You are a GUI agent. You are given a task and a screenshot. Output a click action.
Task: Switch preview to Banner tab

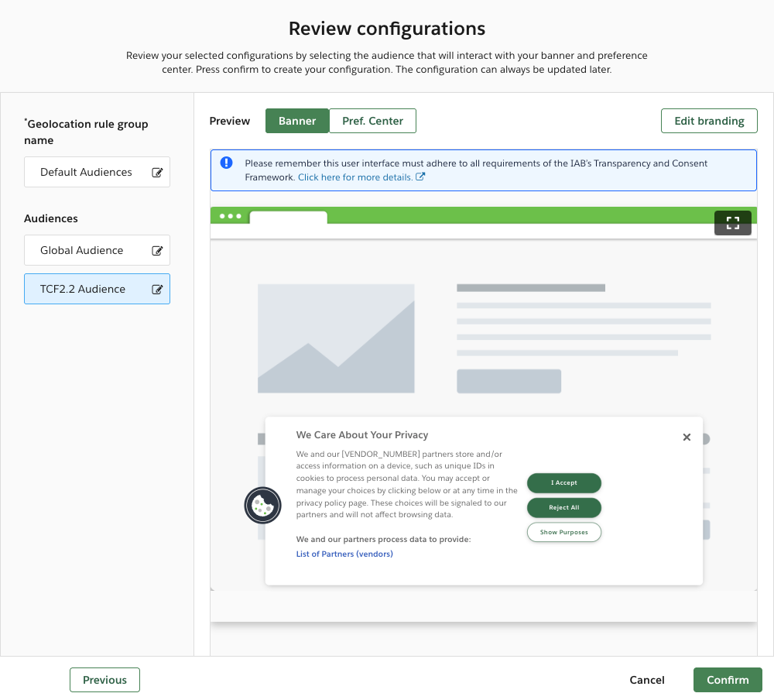pyautogui.click(x=297, y=121)
